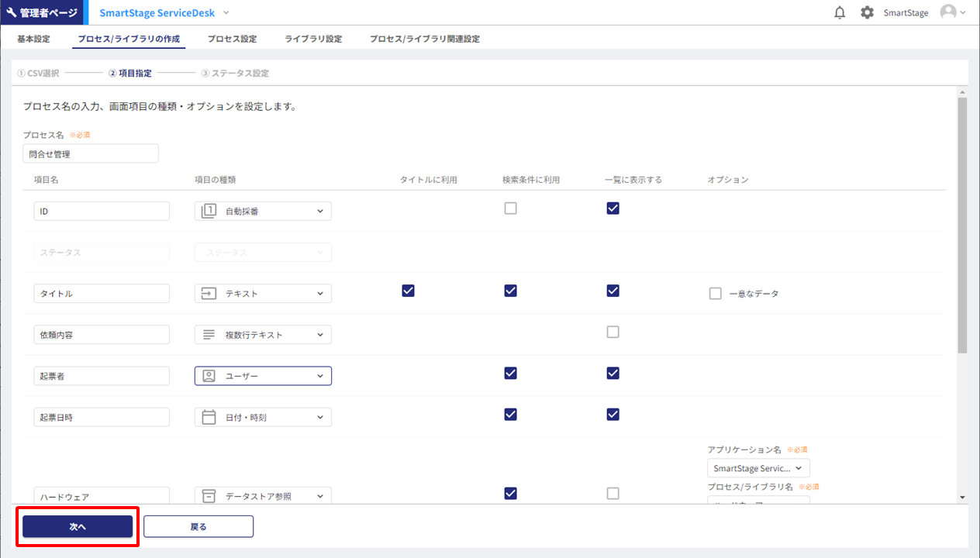Image resolution: width=980 pixels, height=558 pixels.
Task: Open the user avatar menu
Action: tap(952, 12)
